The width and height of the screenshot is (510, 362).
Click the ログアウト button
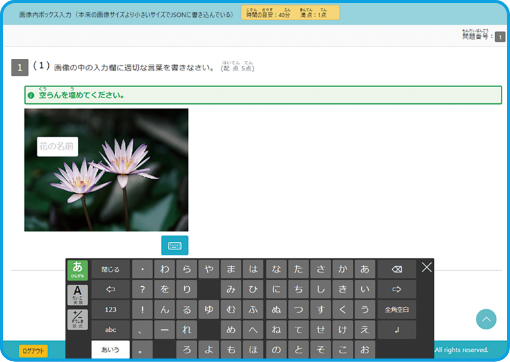point(33,351)
